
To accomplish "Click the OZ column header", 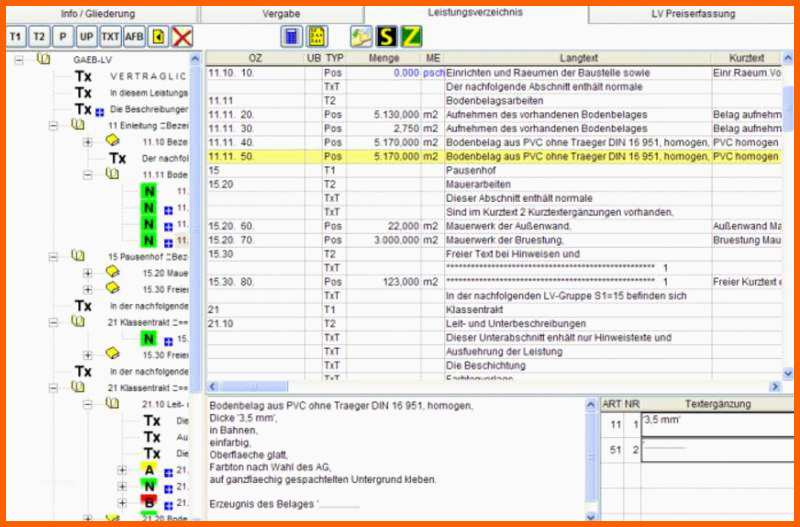I will coord(256,58).
